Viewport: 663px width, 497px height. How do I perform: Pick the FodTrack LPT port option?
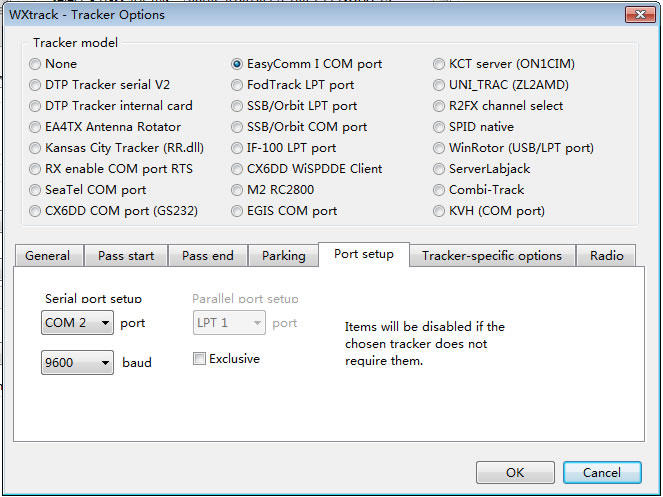(237, 85)
